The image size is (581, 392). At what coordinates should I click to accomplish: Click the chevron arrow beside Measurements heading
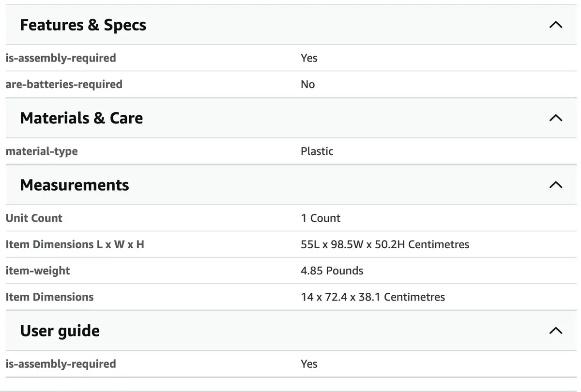point(556,184)
